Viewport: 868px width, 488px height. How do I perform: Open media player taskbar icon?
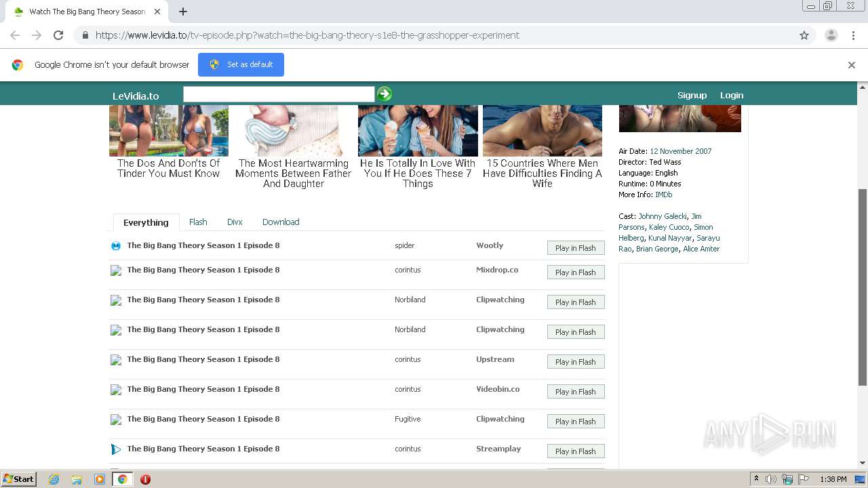(100, 479)
